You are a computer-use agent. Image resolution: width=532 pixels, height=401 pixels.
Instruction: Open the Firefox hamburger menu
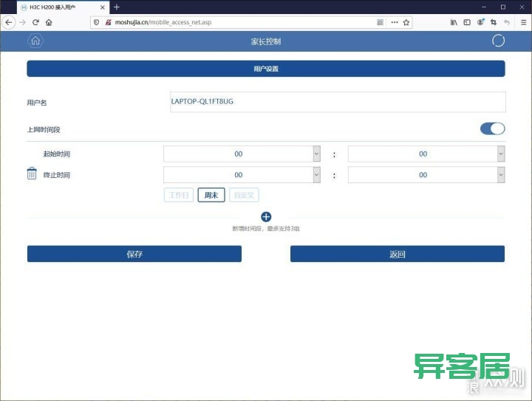click(524, 22)
